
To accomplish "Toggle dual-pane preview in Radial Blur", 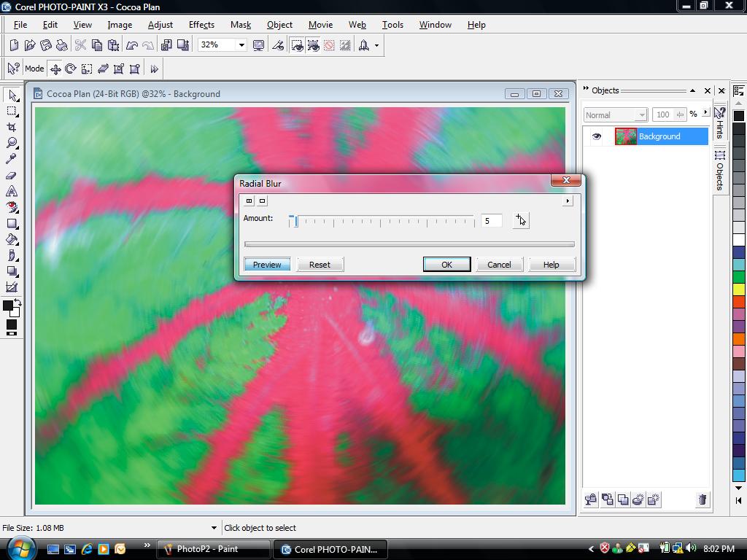I will pyautogui.click(x=249, y=201).
